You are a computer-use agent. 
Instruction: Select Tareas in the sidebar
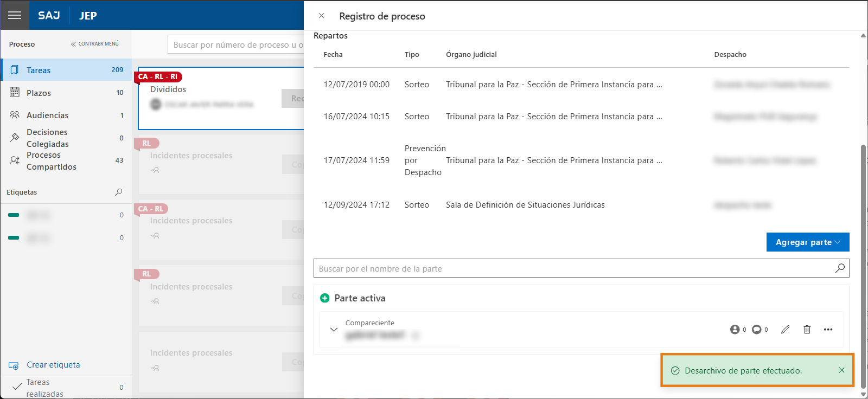[x=66, y=70]
